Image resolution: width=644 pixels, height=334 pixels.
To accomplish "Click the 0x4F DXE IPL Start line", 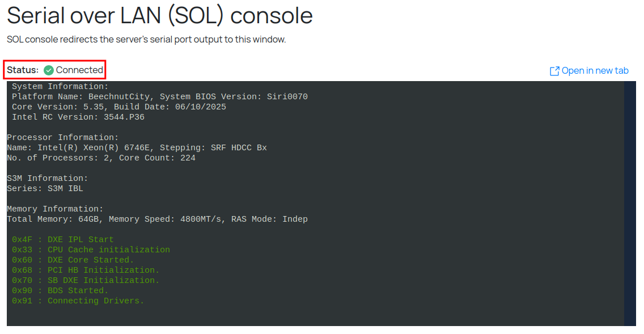I will pyautogui.click(x=62, y=240).
